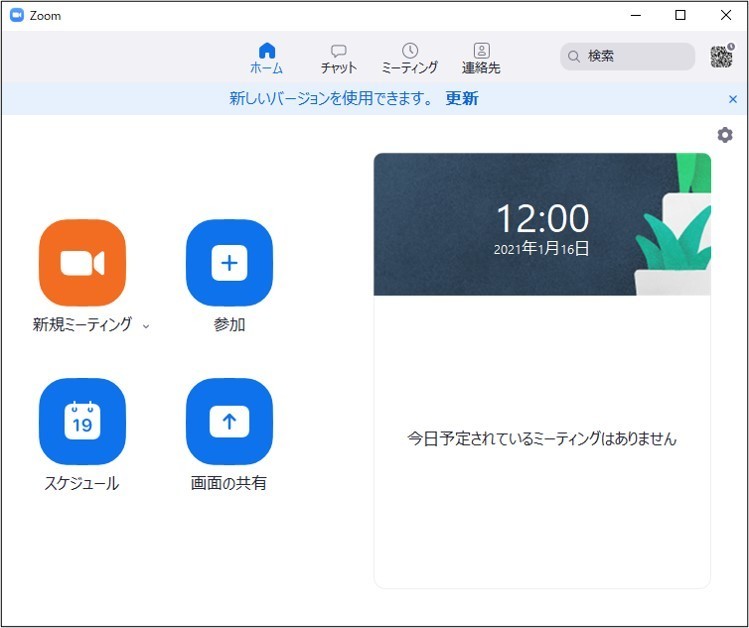Maximize the Zoom window
Image resolution: width=749 pixels, height=628 pixels.
point(680,15)
